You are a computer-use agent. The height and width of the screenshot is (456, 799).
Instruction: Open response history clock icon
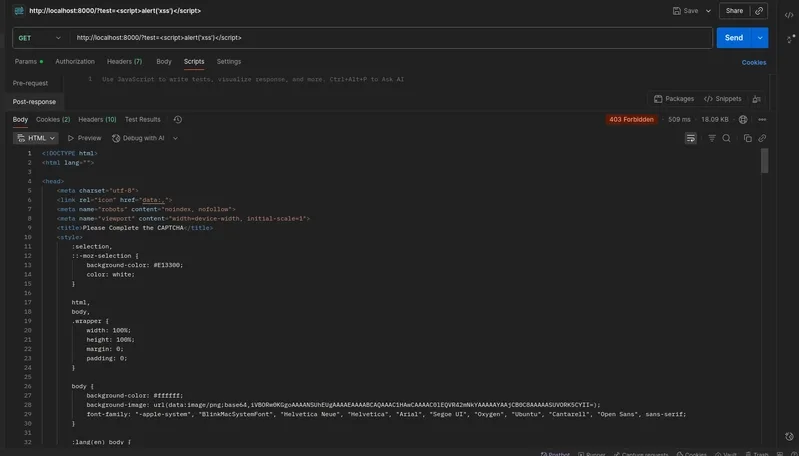coord(177,120)
